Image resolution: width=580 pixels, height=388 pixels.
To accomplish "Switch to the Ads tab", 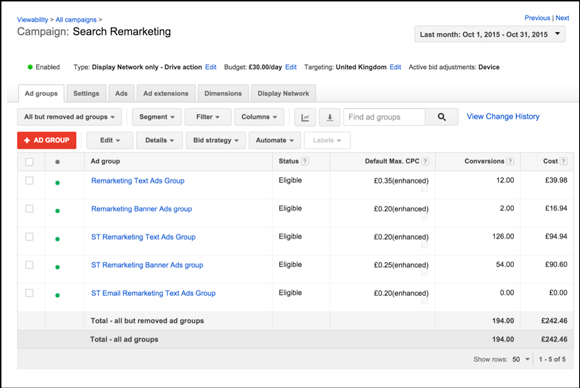I will [x=121, y=94].
